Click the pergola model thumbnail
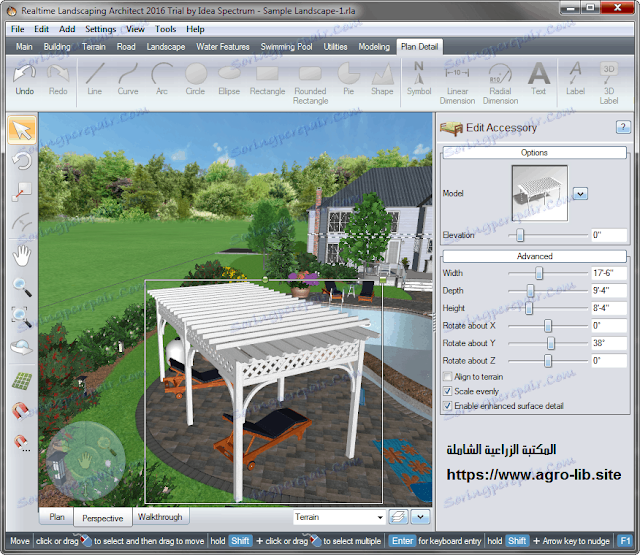The width and height of the screenshot is (640, 555). click(x=540, y=193)
